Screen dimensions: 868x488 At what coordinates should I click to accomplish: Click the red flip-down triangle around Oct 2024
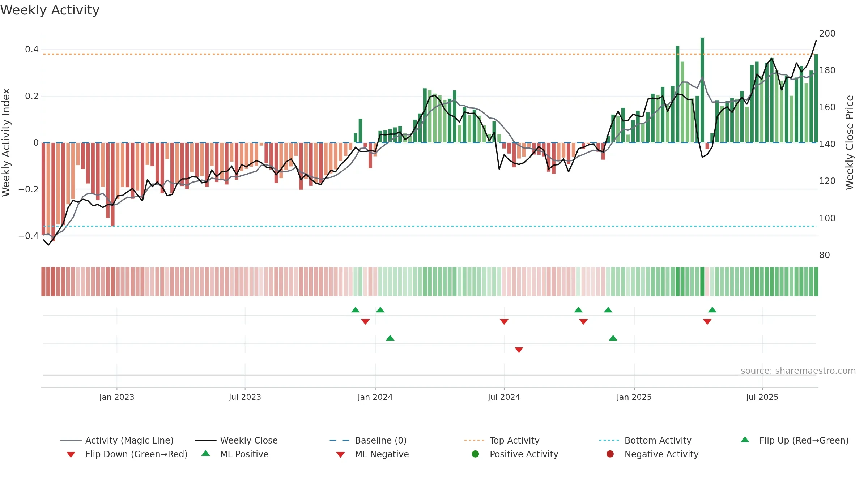583,322
